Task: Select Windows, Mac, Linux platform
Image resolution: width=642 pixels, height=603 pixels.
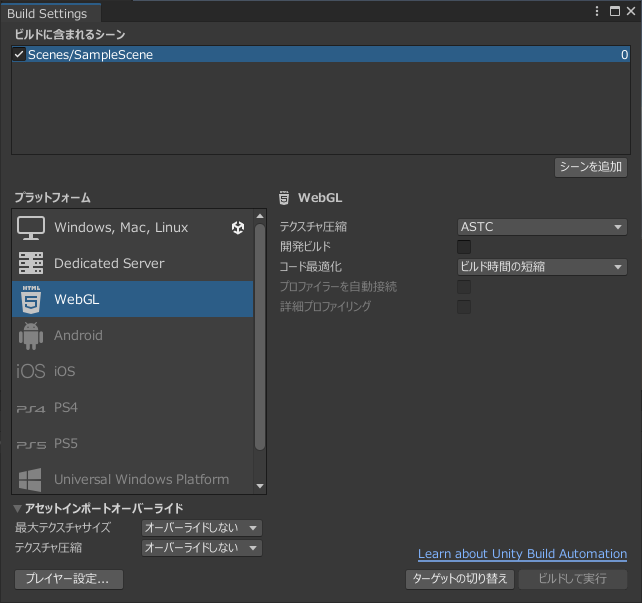Action: [133, 228]
